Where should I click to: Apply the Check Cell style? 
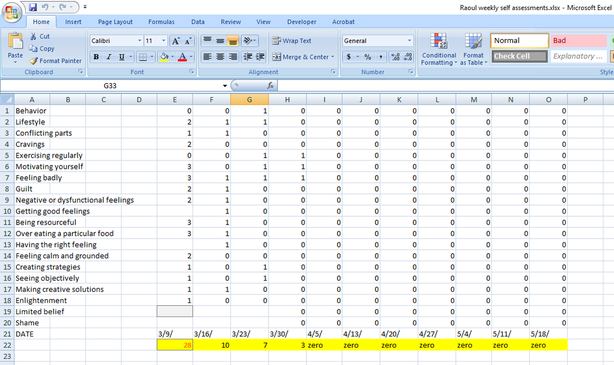coord(519,56)
